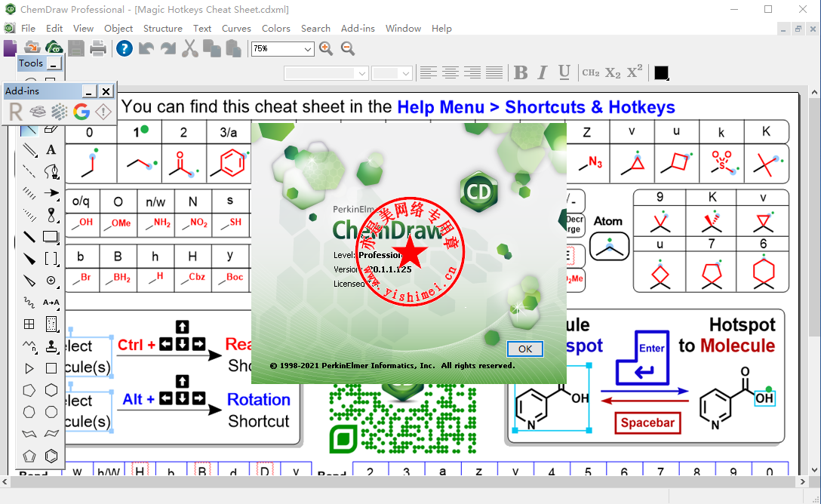The width and height of the screenshot is (821, 504).
Task: Click the dotted pattern add-in icon
Action: coord(59,112)
